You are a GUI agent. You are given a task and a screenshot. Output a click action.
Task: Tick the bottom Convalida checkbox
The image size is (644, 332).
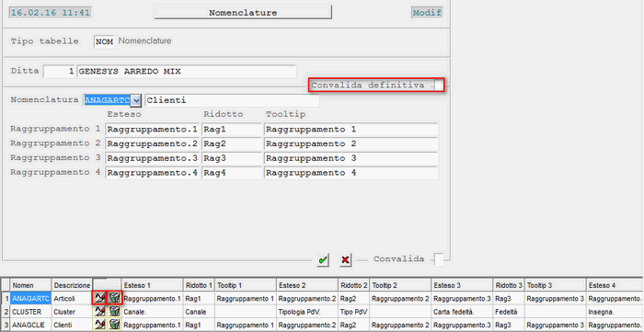point(439,259)
